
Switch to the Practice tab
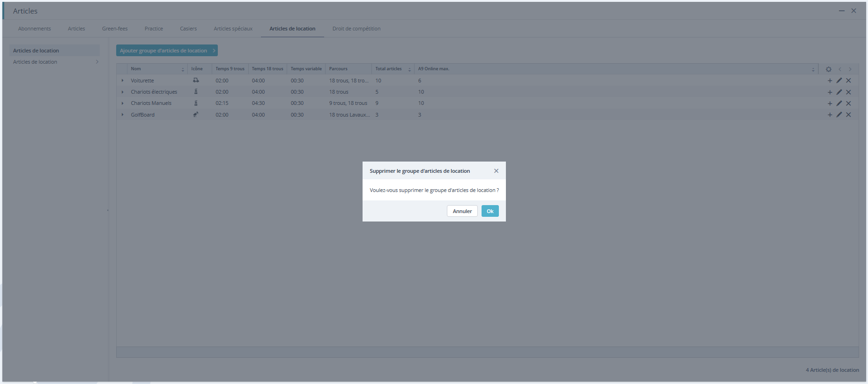tap(154, 29)
